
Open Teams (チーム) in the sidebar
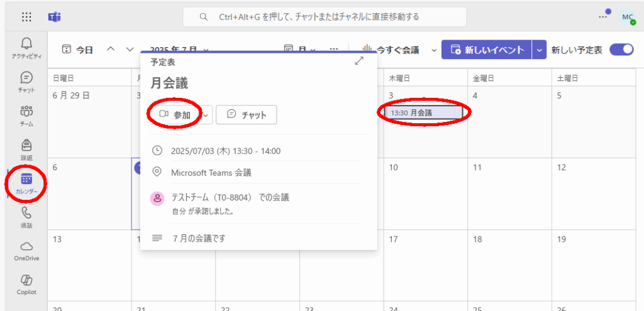tap(26, 116)
